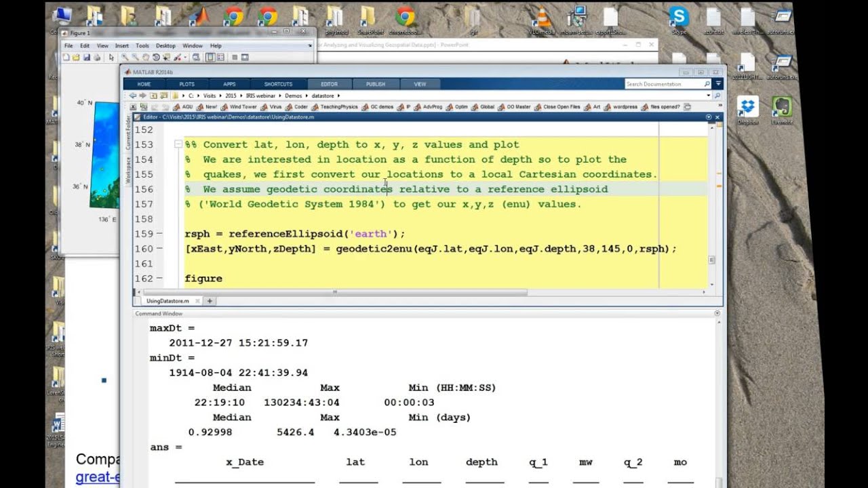The height and width of the screenshot is (488, 868).
Task: Expand arrow after 'datastore' in path
Action: pyautogui.click(x=338, y=96)
